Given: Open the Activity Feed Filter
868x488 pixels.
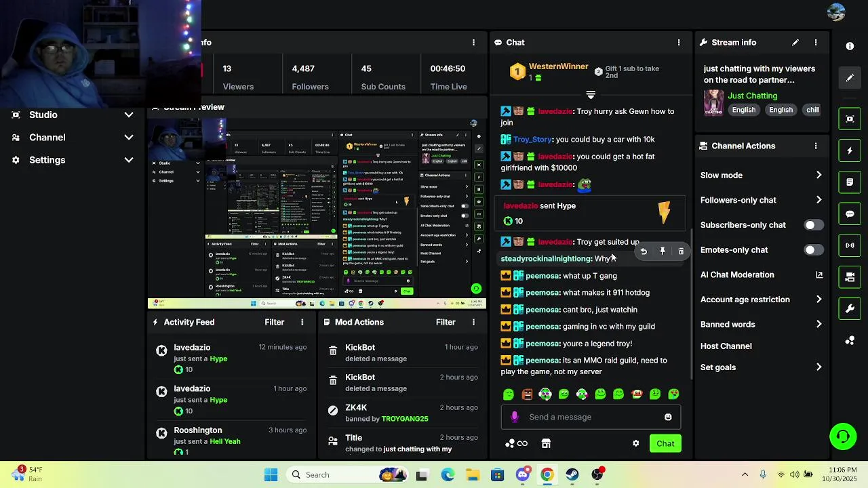Looking at the screenshot, I should [x=274, y=322].
